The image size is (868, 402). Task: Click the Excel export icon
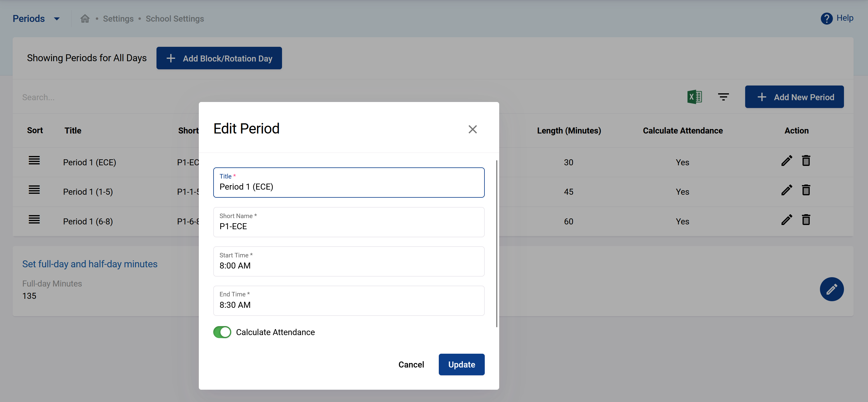click(x=694, y=97)
